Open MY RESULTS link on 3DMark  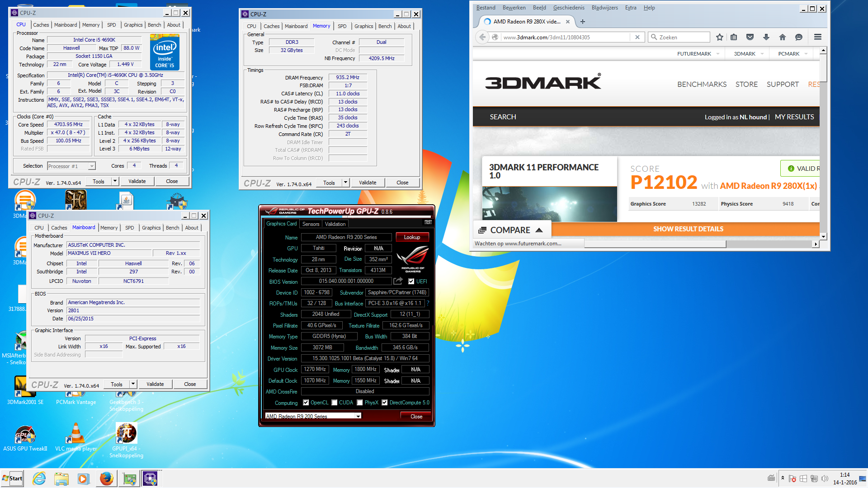coord(794,117)
